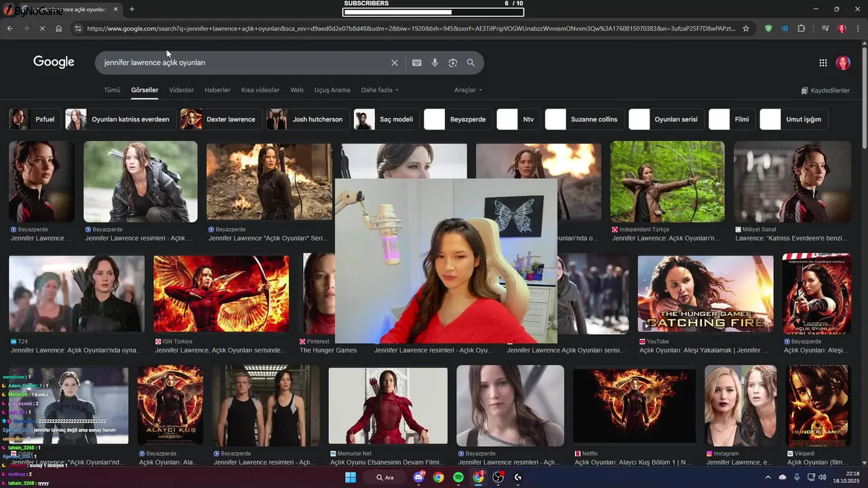
Task: Submit search with the magnifier icon
Action: (471, 62)
